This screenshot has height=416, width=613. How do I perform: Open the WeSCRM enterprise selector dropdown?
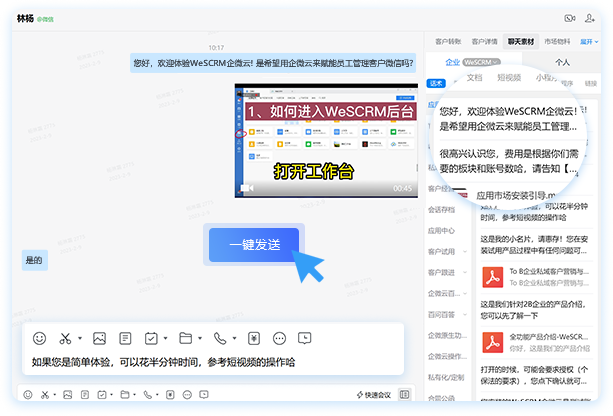(482, 62)
